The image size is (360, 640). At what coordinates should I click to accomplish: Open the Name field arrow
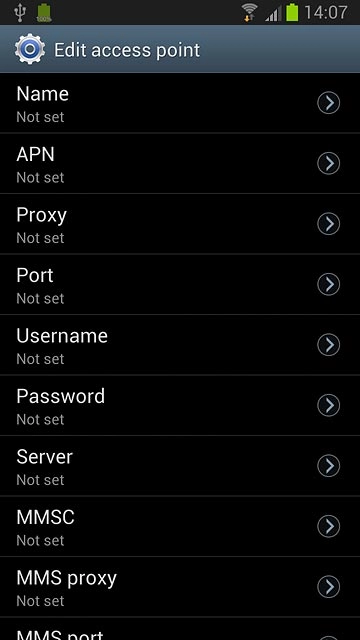click(329, 103)
